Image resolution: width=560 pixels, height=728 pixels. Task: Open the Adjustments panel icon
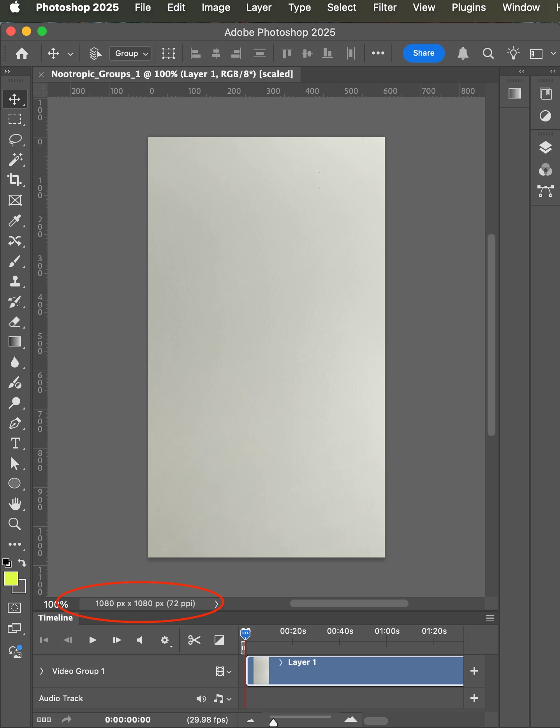[546, 116]
